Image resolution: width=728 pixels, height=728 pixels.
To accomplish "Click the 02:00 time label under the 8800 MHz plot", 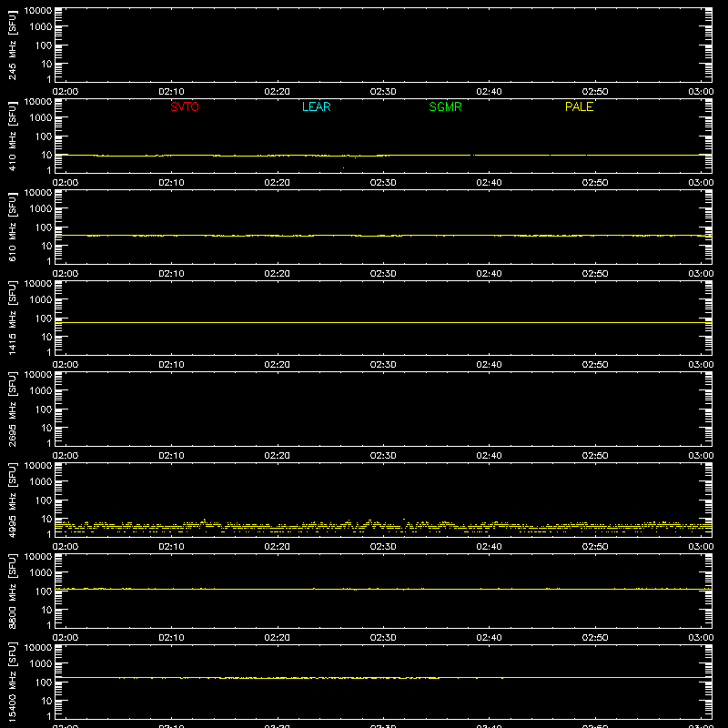I will 66,638.
